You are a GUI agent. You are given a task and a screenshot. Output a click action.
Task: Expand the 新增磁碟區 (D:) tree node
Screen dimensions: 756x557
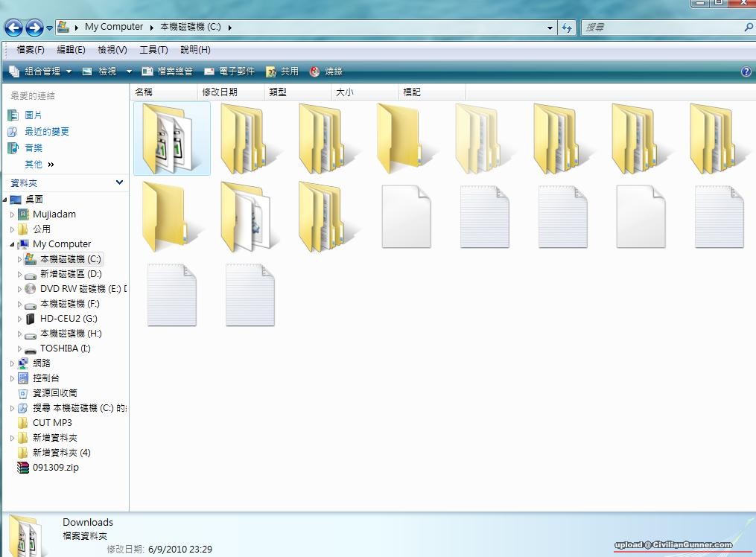coord(20,274)
